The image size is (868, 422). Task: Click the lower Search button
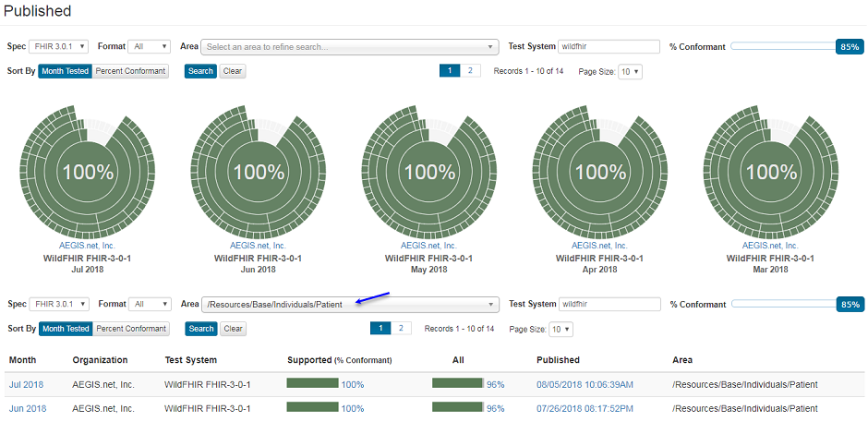coord(201,329)
